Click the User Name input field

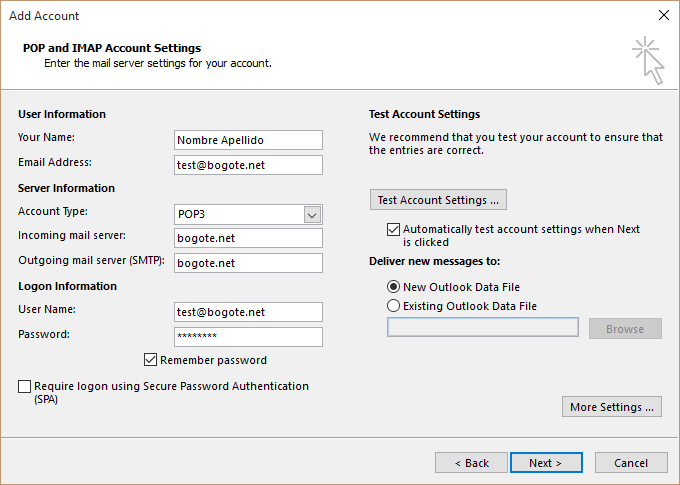pyautogui.click(x=248, y=312)
